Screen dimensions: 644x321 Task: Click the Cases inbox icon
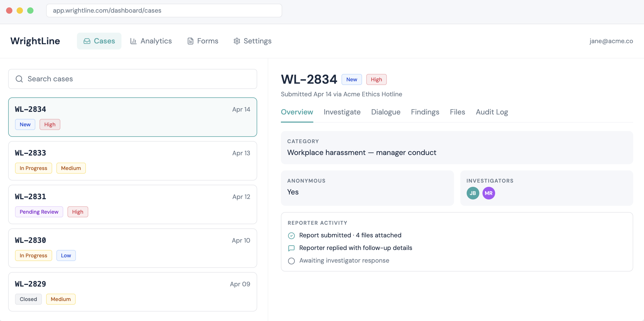pyautogui.click(x=87, y=41)
